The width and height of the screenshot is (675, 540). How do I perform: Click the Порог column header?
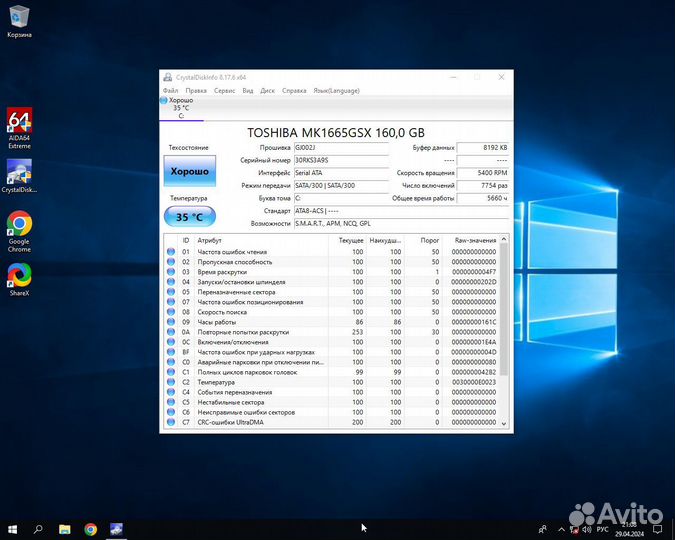coord(423,240)
